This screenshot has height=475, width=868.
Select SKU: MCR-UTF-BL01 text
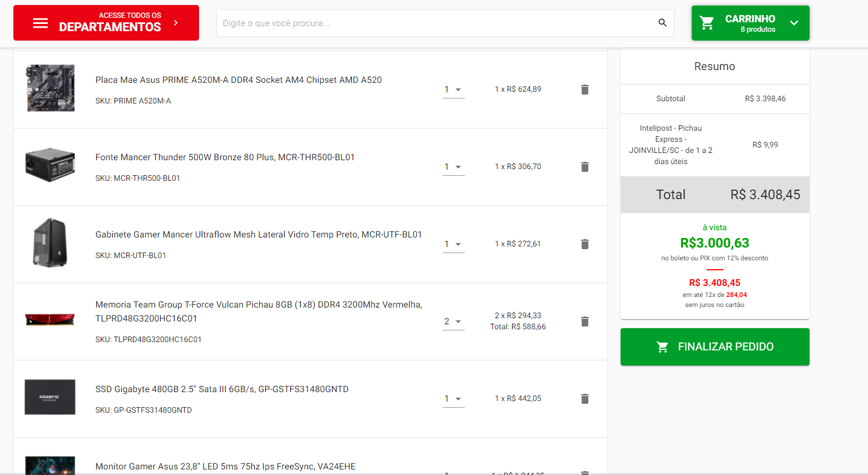click(x=131, y=256)
